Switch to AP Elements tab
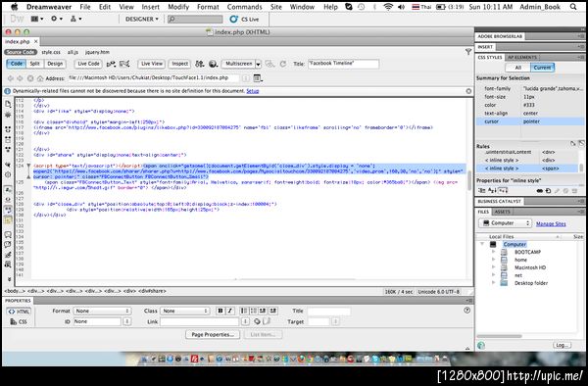Screen dimensions: 588x386 (x=522, y=58)
